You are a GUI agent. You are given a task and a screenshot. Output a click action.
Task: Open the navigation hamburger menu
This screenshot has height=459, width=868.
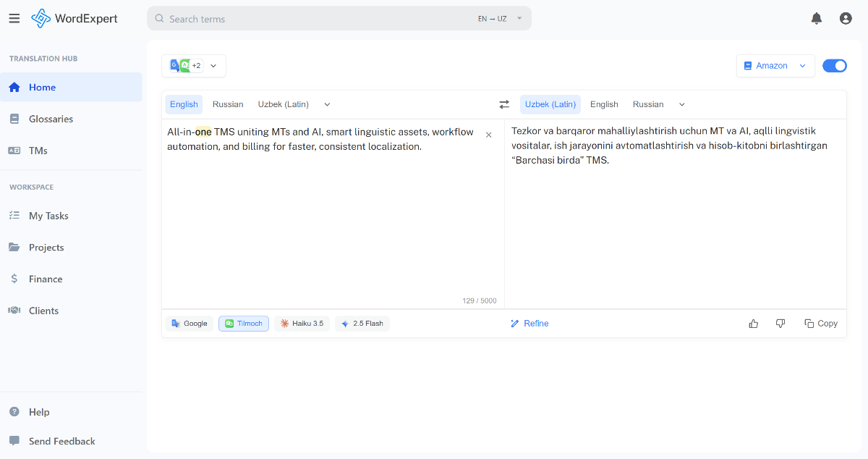[x=14, y=18]
